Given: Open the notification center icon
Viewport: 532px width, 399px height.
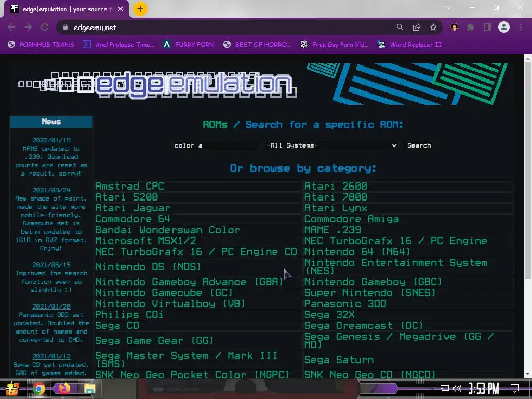Looking at the screenshot, I should pyautogui.click(x=515, y=389).
